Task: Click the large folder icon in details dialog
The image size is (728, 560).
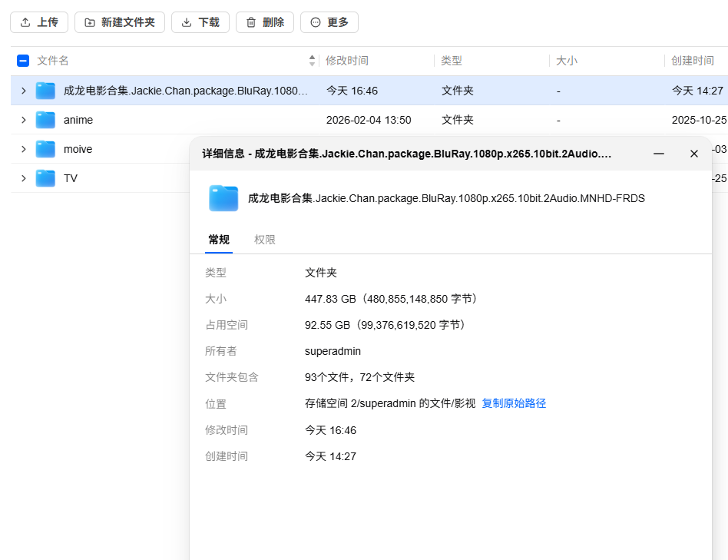Action: coord(223,198)
